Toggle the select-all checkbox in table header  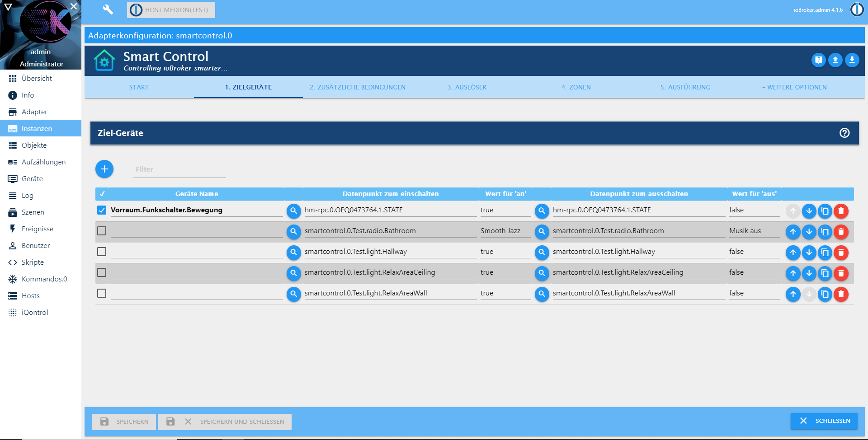click(102, 194)
